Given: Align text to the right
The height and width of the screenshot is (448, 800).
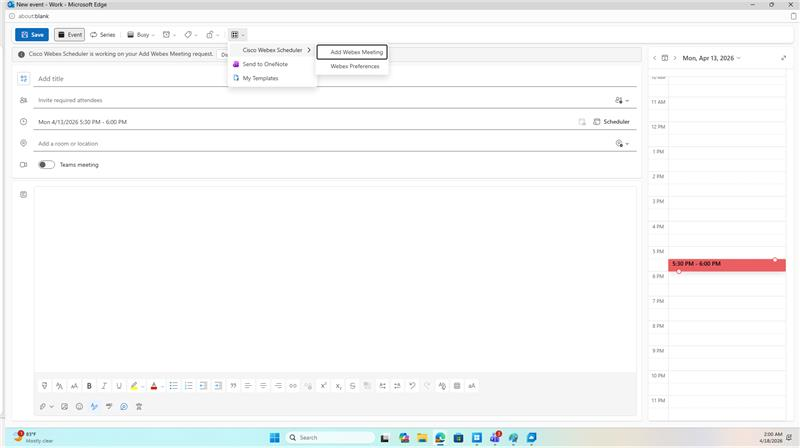Looking at the screenshot, I should coord(278,386).
